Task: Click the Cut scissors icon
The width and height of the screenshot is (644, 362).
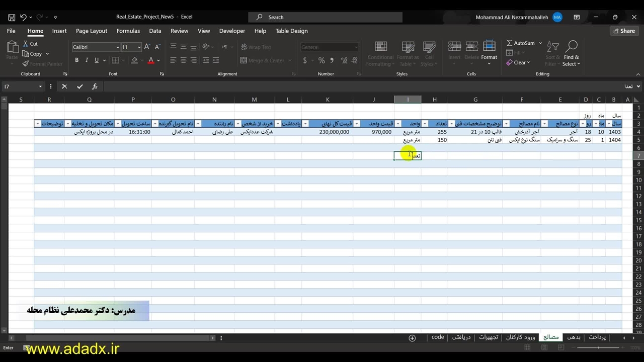Action: 26,44
